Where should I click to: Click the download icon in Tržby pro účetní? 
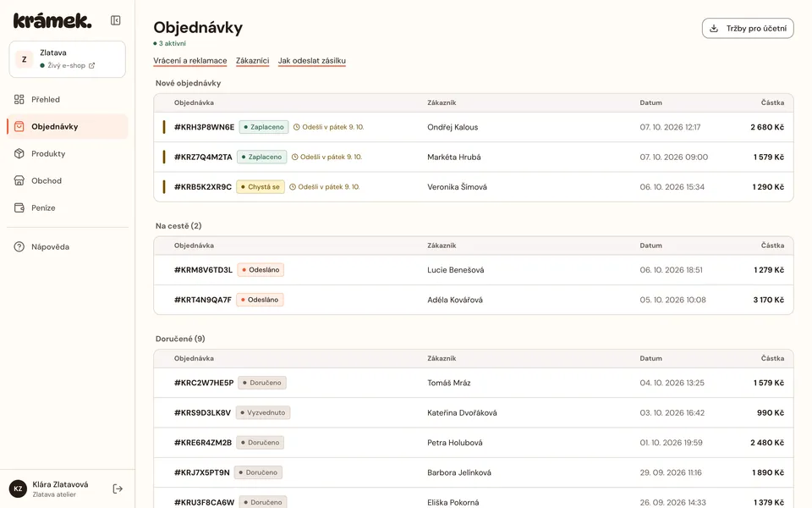pos(714,29)
